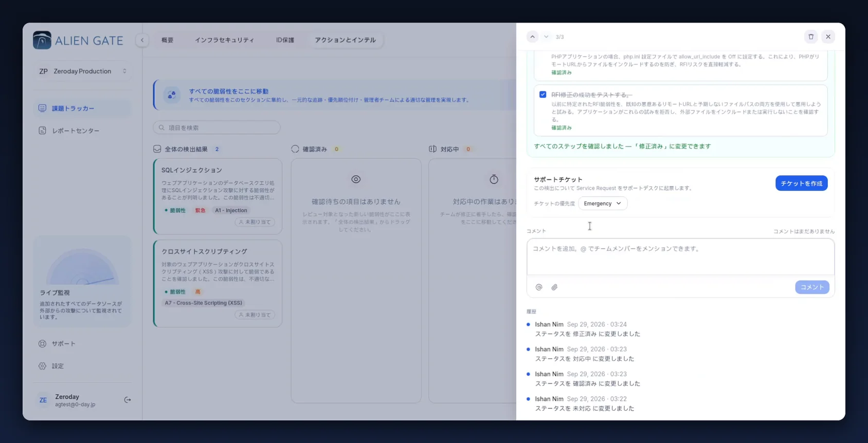Switch to the ID保護 tab
Screen dimensions: 868x443
click(285, 40)
